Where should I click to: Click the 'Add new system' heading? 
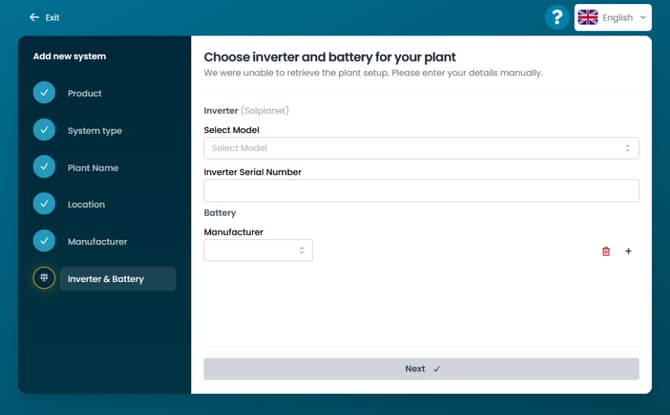pyautogui.click(x=70, y=56)
